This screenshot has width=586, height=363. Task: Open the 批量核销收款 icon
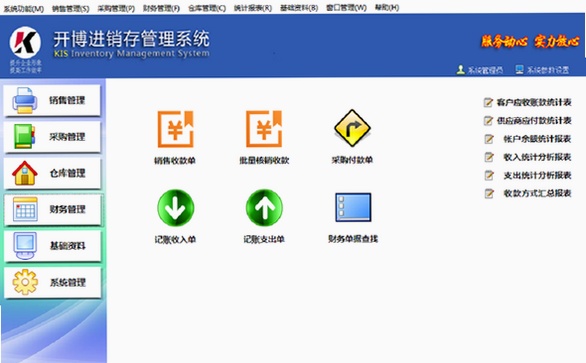pos(264,129)
